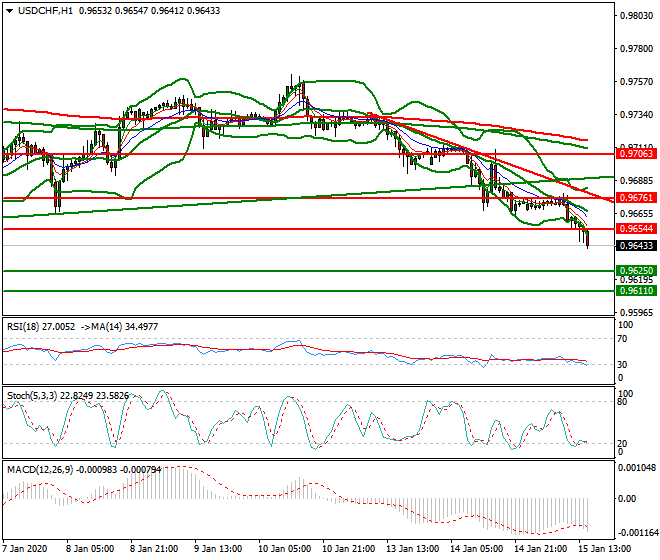Click the MACD(12,26,9) indicator label

click(x=84, y=469)
